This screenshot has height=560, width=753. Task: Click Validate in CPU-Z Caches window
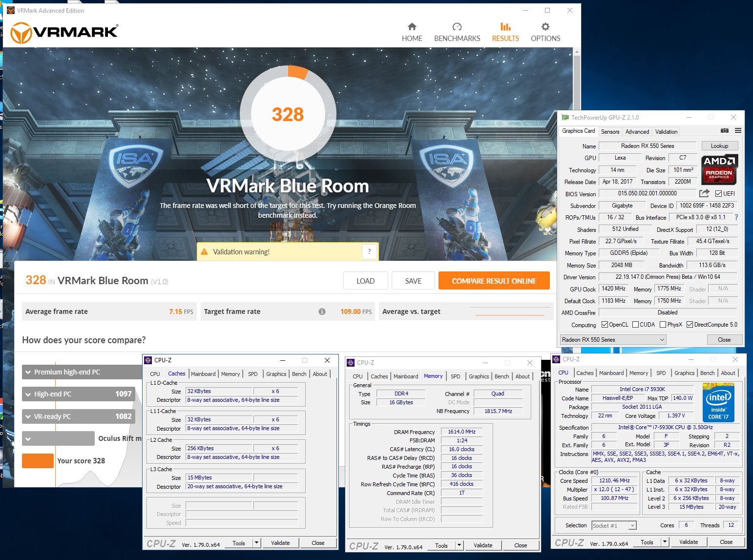click(280, 543)
